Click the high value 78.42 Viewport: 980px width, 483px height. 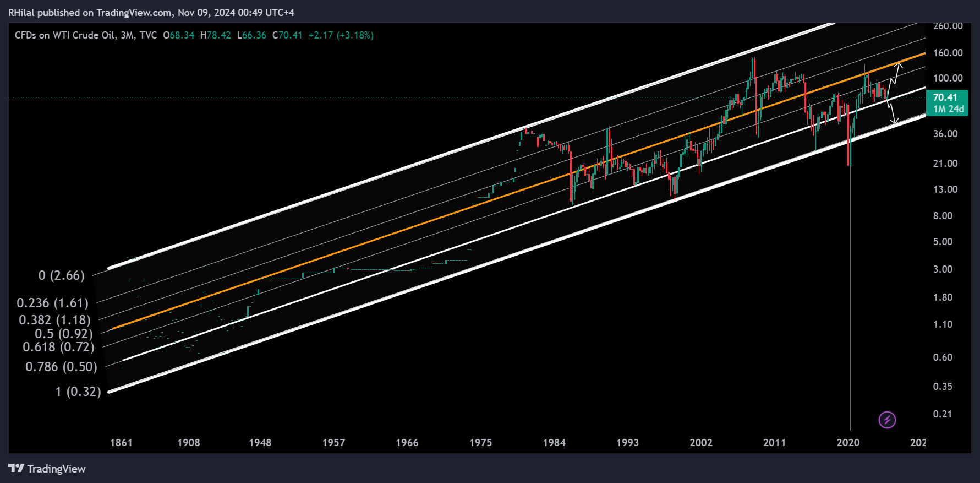(x=219, y=35)
